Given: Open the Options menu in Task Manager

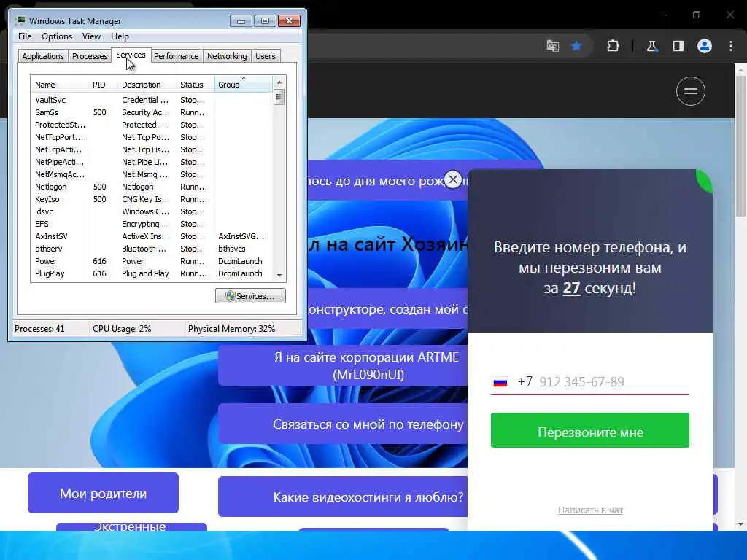Looking at the screenshot, I should 57,36.
